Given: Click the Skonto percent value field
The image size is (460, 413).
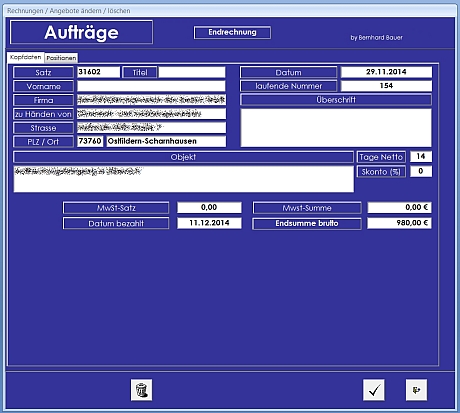Looking at the screenshot, I should point(421,171).
